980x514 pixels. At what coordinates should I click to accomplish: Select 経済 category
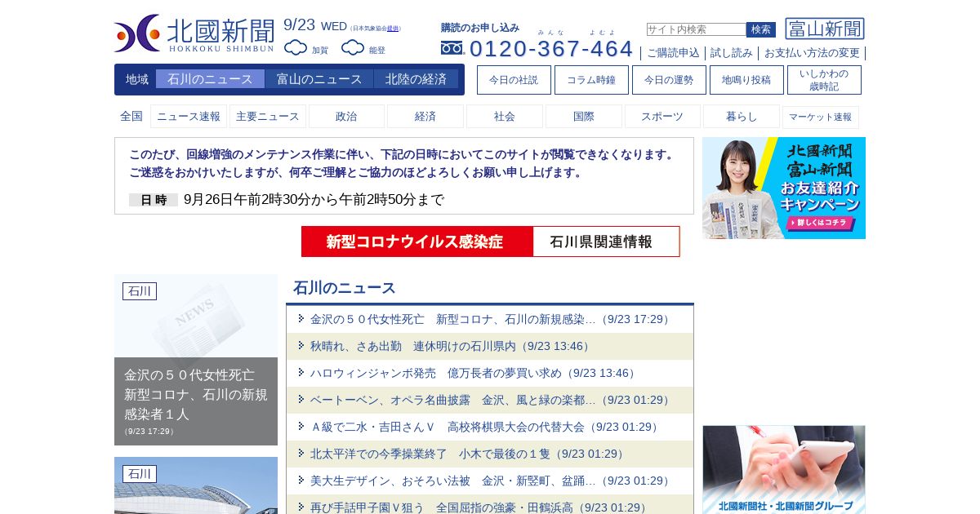click(425, 117)
